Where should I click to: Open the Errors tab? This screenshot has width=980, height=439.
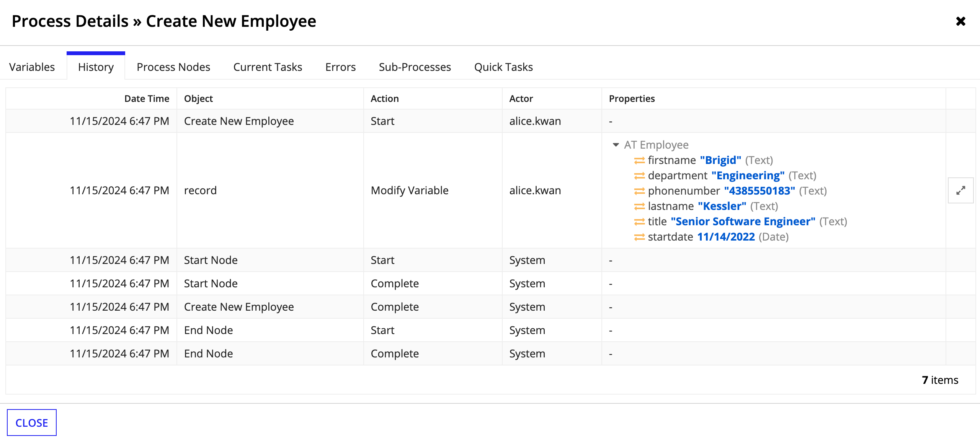coord(340,67)
